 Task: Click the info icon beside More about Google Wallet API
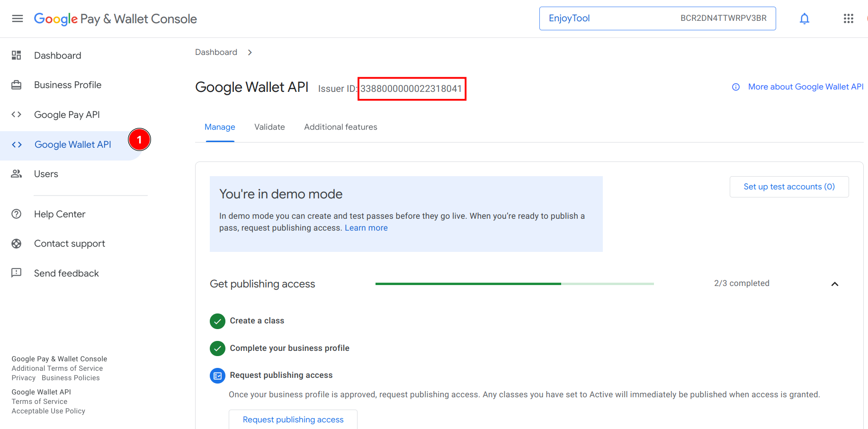pos(736,87)
